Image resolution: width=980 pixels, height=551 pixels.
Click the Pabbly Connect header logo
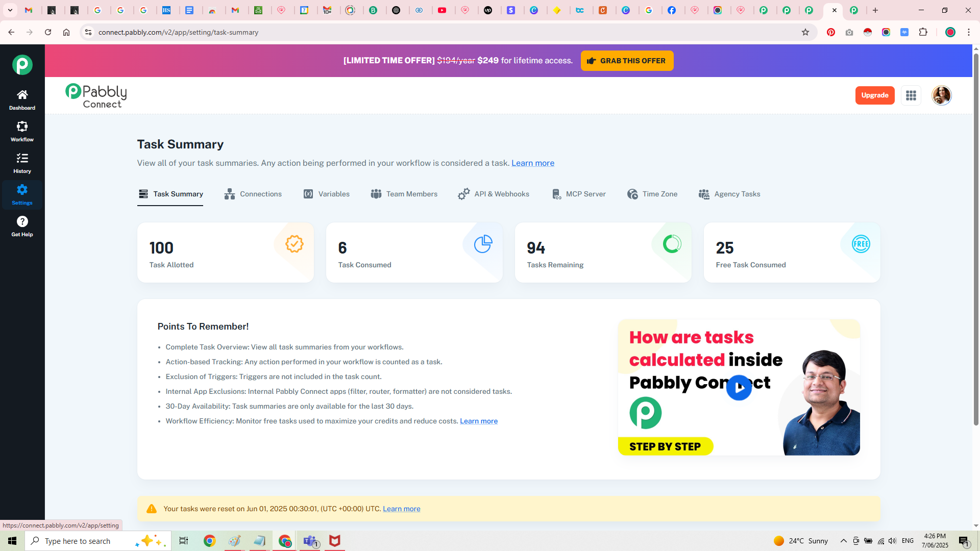coord(96,96)
